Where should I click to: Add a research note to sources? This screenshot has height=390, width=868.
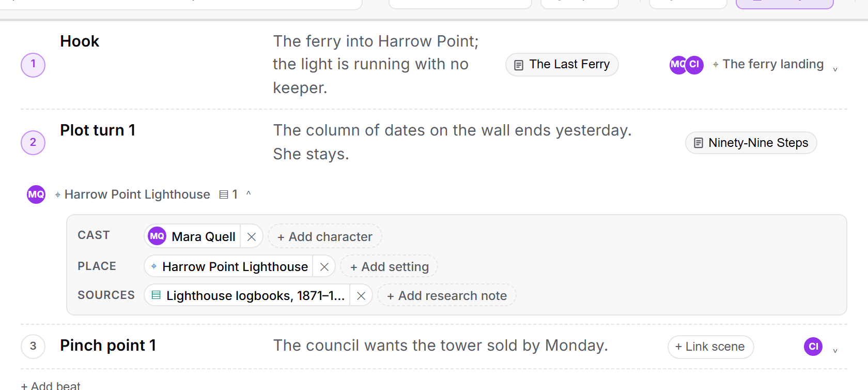tap(447, 296)
